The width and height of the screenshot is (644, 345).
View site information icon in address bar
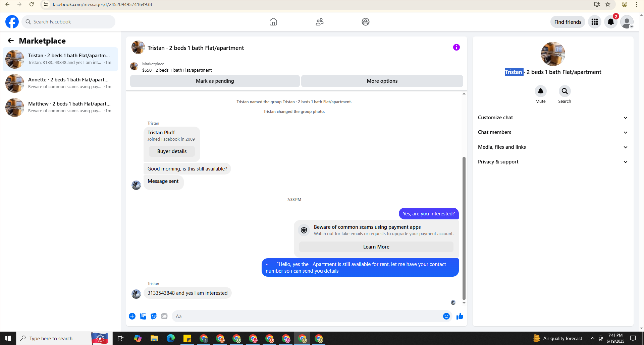pos(46,4)
